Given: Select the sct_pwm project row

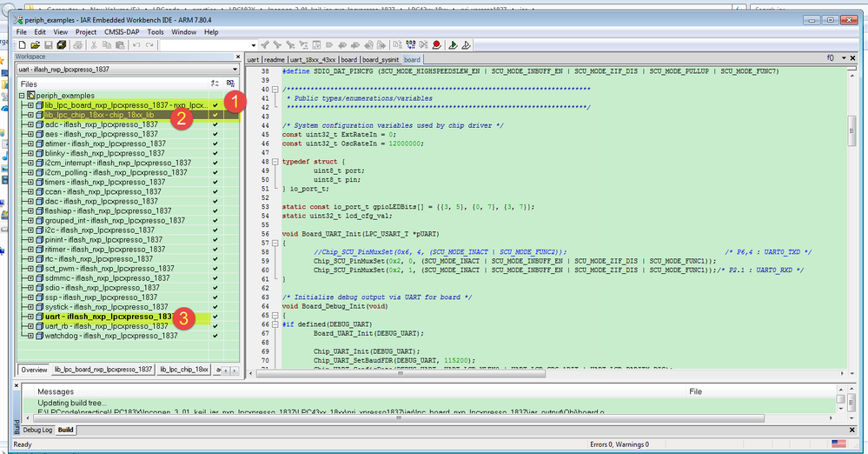Looking at the screenshot, I should tap(109, 269).
